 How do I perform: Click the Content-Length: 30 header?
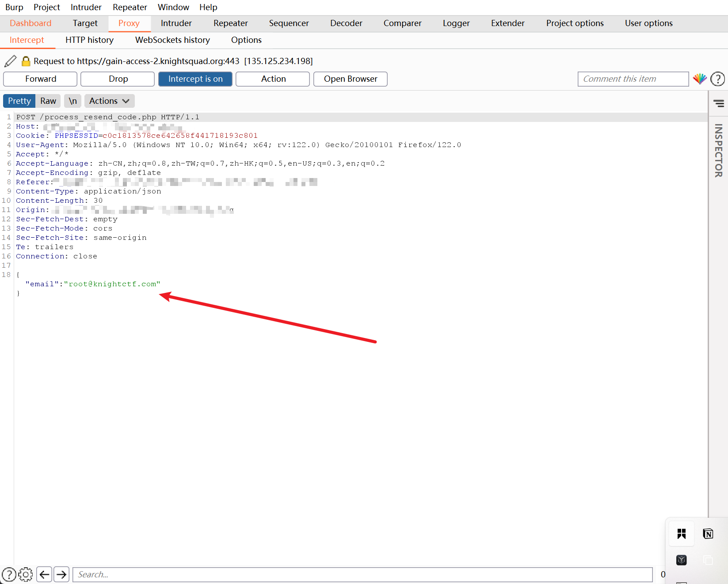click(x=59, y=201)
